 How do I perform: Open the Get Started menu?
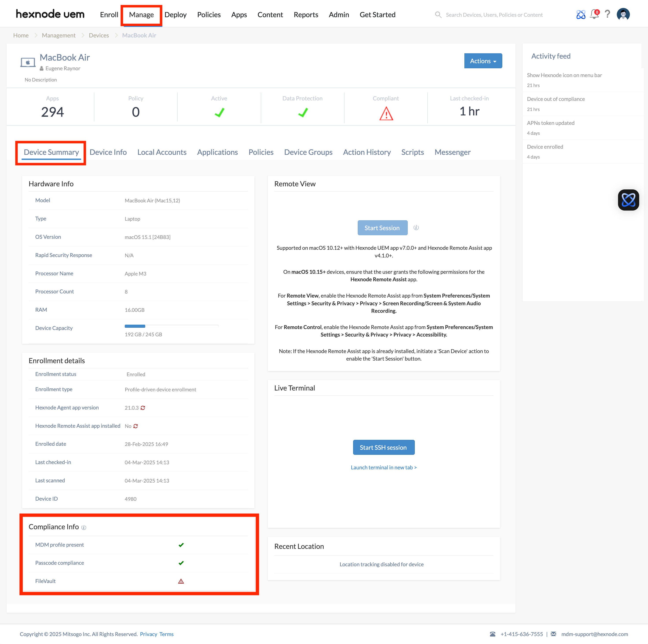377,15
